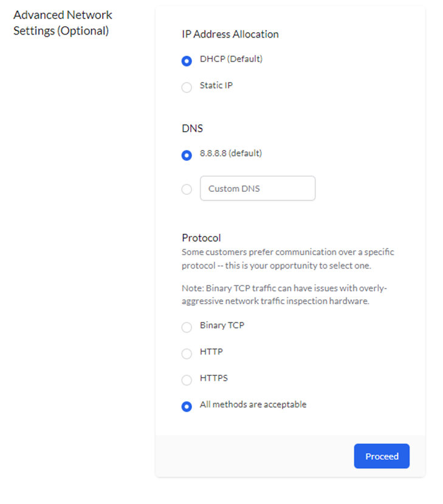This screenshot has height=504, width=443.
Task: Click the "Advanced Network Settings (Optional)" label
Action: coord(62,22)
